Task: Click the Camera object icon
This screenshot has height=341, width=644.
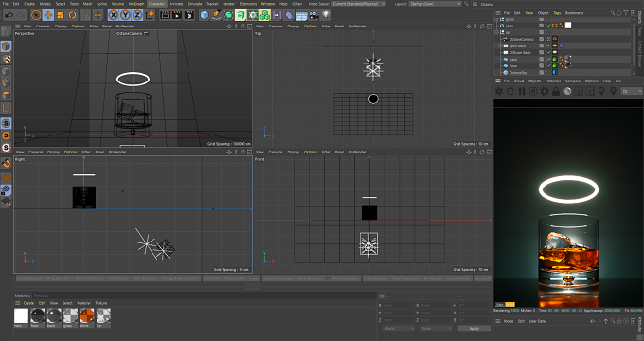Action: pyautogui.click(x=313, y=15)
